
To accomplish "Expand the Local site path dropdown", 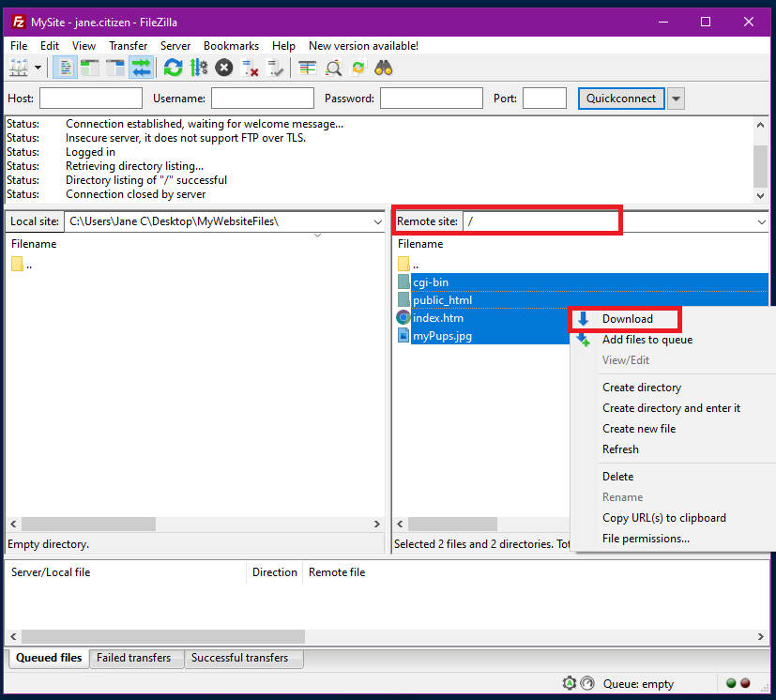I will (x=378, y=221).
